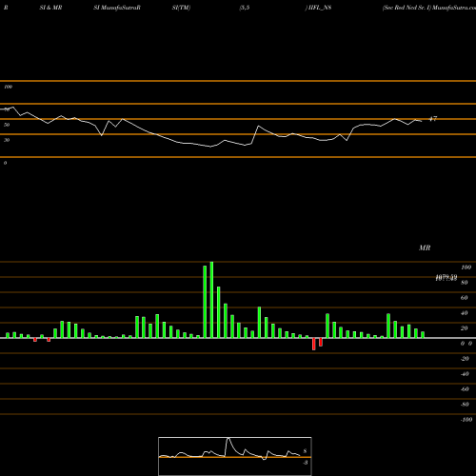476x476 pixels.
Task: Click the 'IIFL_NS' symbol text
Action: pyautogui.click(x=320, y=8)
